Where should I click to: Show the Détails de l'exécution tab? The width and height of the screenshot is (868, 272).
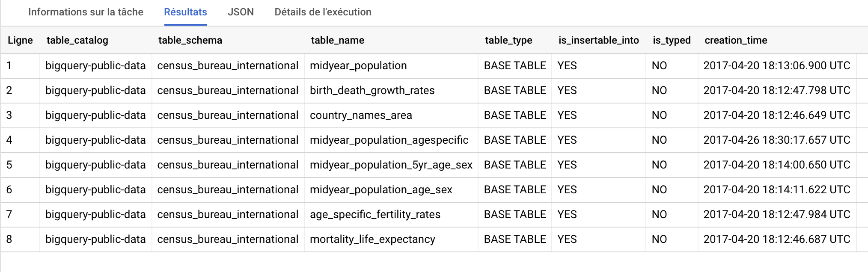point(323,12)
